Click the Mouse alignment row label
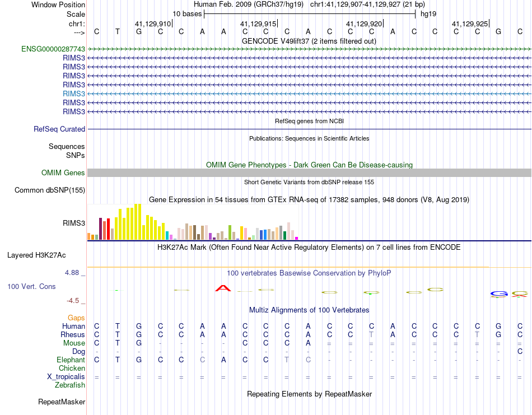 [x=74, y=343]
